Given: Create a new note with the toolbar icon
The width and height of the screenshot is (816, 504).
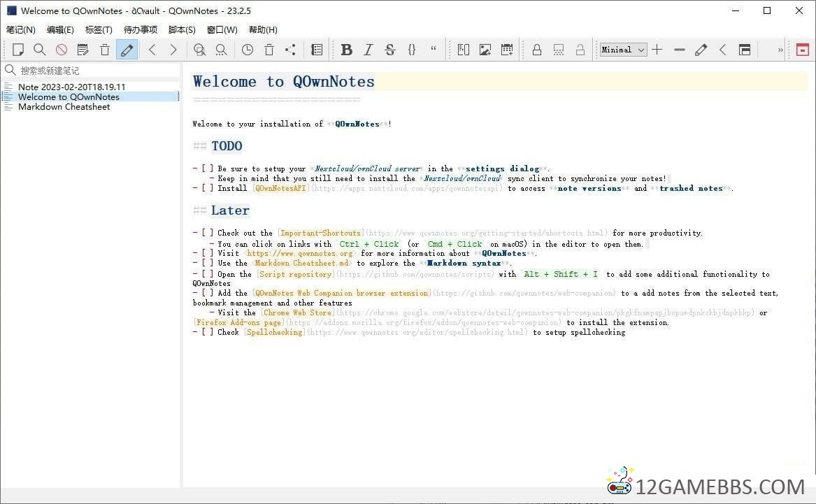Looking at the screenshot, I should (18, 50).
